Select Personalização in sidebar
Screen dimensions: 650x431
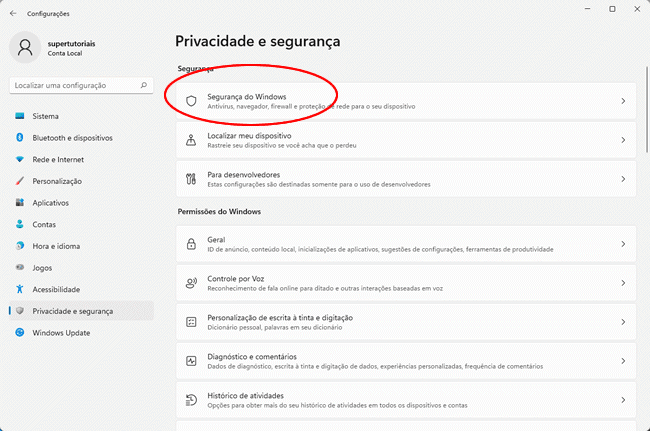(x=81, y=181)
